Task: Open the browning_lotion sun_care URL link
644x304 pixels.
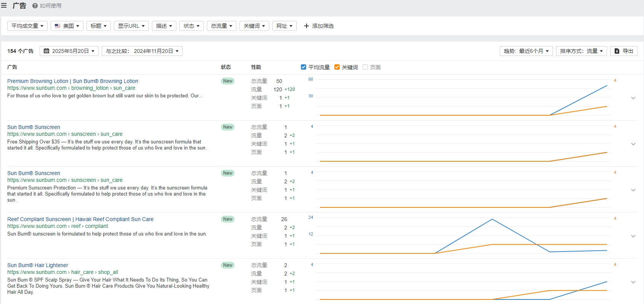Action: click(x=71, y=88)
